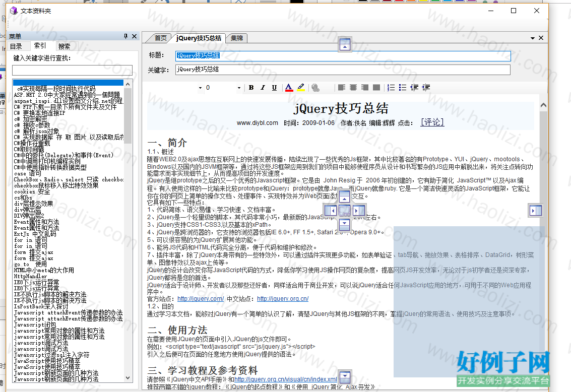Viewport: 571px width, 392px height.
Task: Select C# FTP下载一目录下所有文件夹及文件 entry
Action: coord(65,107)
